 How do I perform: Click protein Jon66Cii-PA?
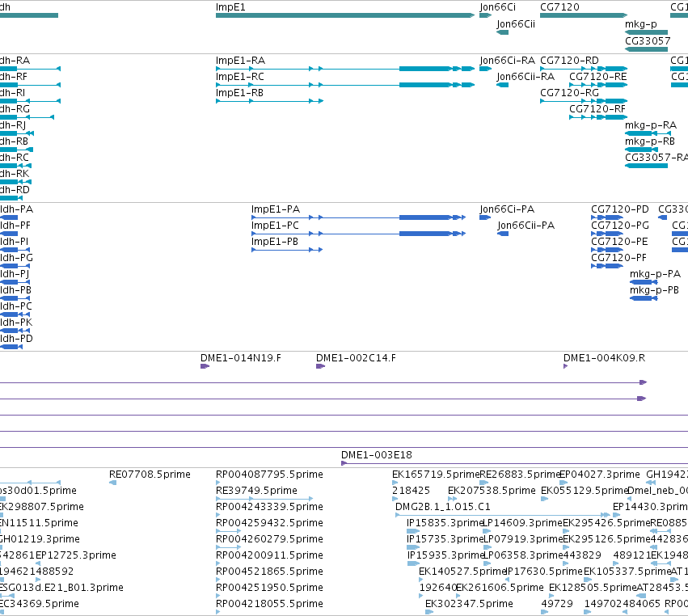click(525, 225)
